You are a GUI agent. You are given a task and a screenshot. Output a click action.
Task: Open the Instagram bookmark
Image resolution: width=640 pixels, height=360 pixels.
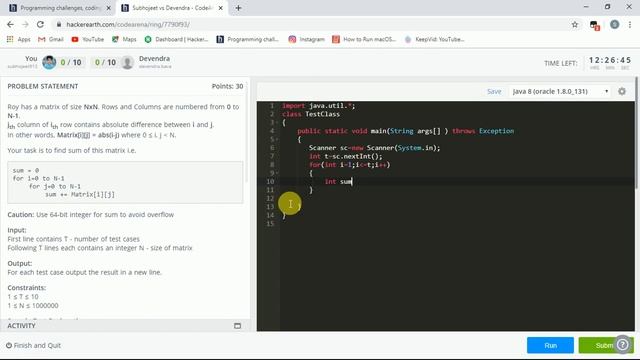(x=307, y=39)
